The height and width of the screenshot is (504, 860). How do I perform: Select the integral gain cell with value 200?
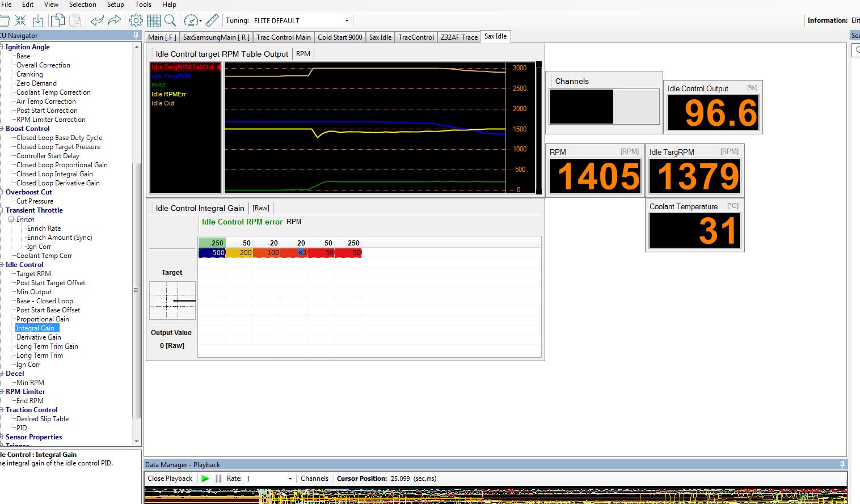239,253
